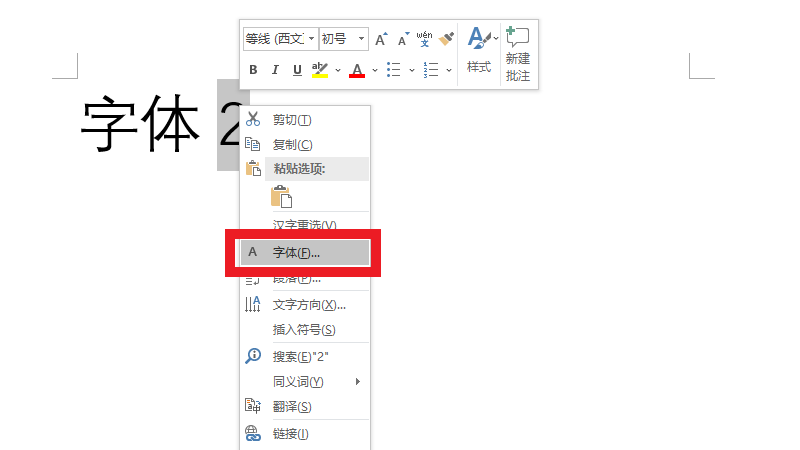Select 插入符号(S) menu entry
This screenshot has height=450, width=800.
(305, 330)
